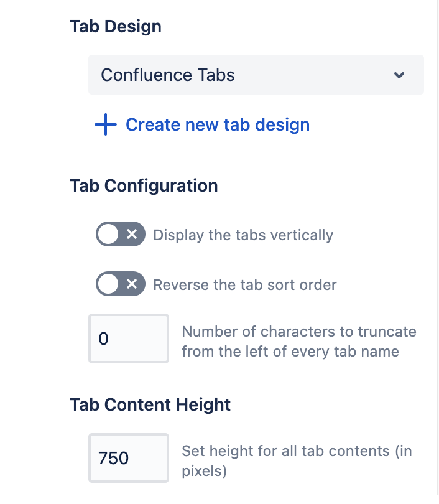Click the 'Tab Configuration' section heading

(144, 185)
